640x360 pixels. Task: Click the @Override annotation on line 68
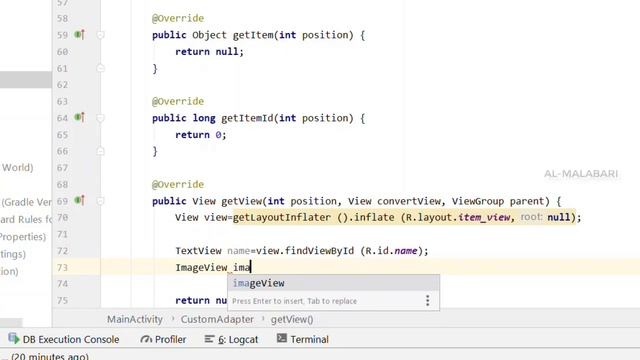click(x=178, y=184)
